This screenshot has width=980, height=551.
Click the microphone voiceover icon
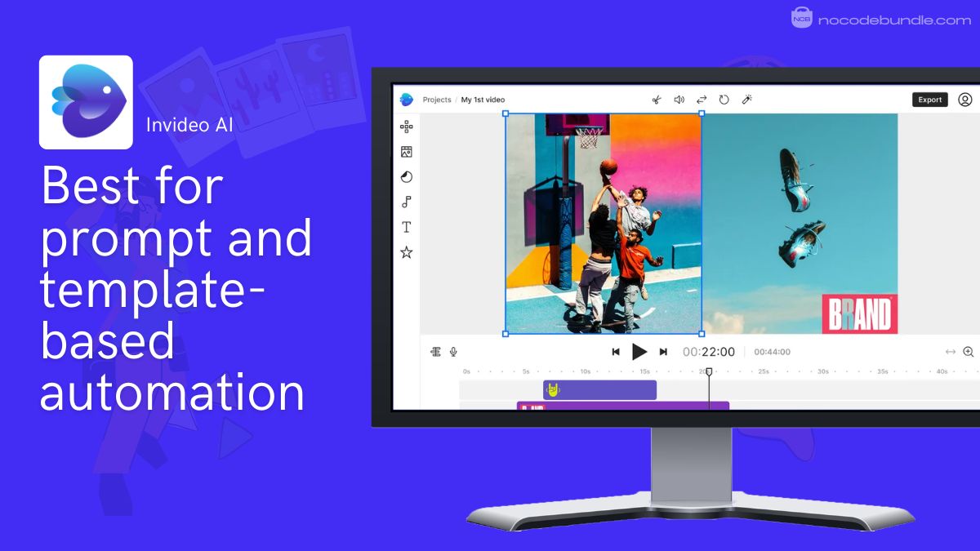[453, 352]
